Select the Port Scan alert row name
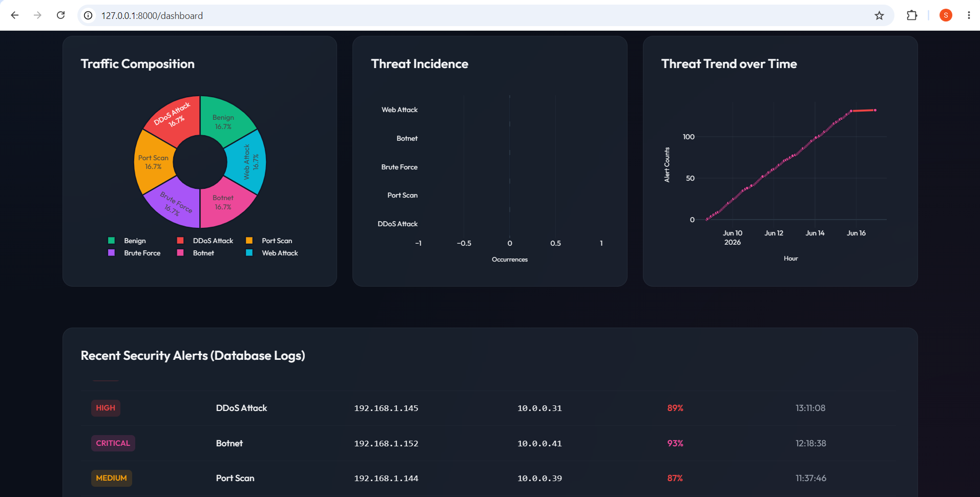 [235, 478]
